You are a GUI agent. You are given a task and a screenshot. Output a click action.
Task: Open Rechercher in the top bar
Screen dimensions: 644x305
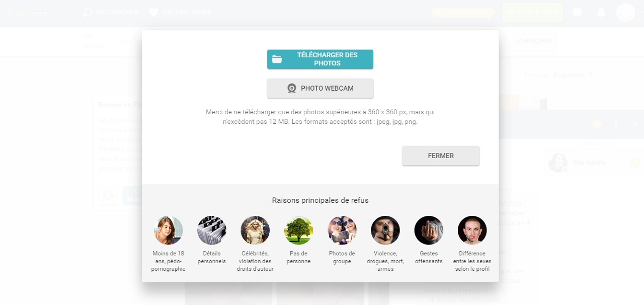(x=111, y=13)
